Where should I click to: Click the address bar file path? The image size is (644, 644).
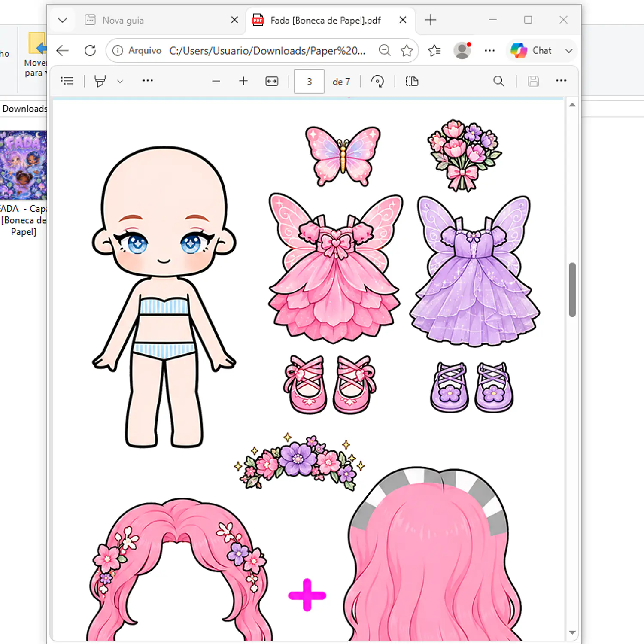(267, 51)
